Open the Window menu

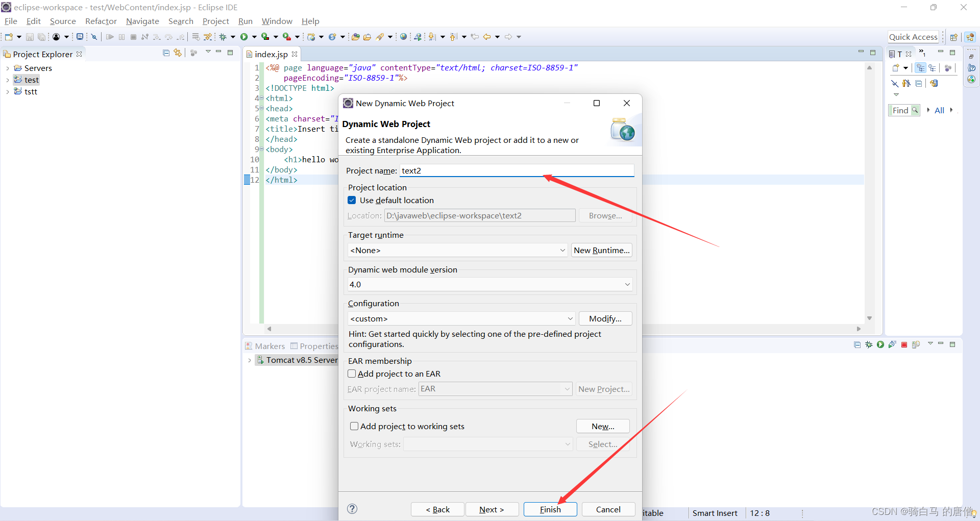click(277, 21)
